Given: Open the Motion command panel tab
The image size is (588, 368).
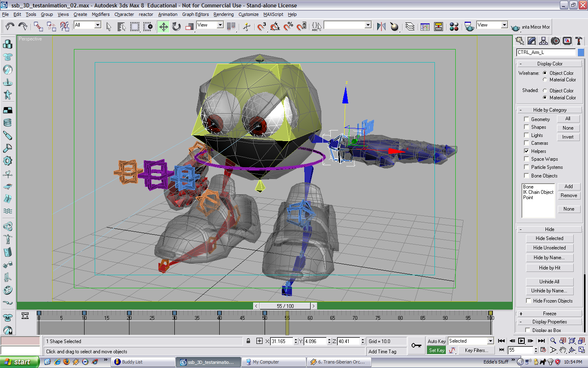Looking at the screenshot, I should pos(555,41).
